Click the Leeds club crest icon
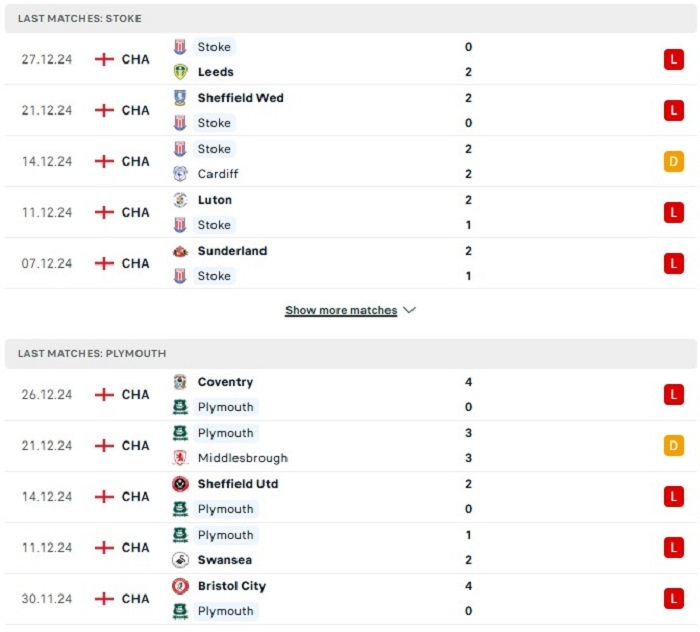 180,72
